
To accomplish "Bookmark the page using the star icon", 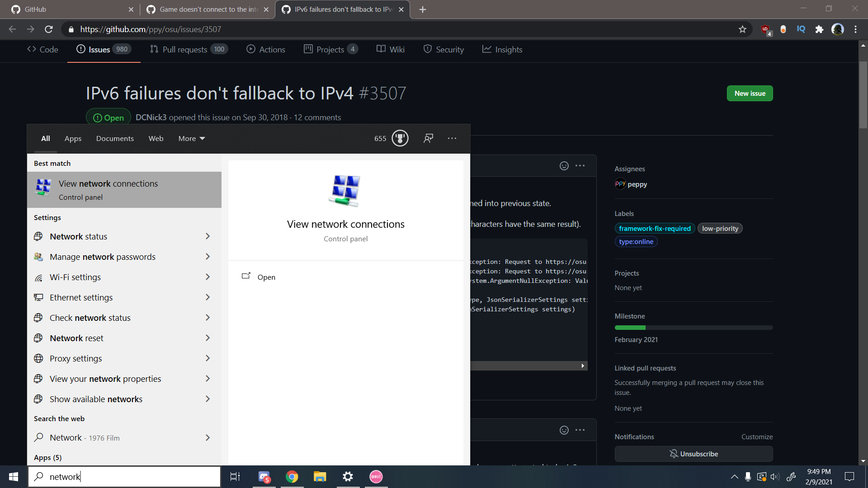I will pyautogui.click(x=742, y=29).
